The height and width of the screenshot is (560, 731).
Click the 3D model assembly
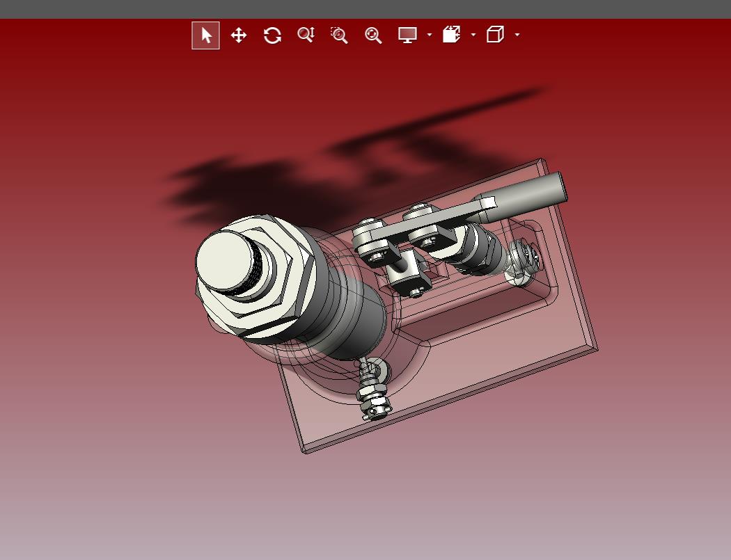click(x=396, y=307)
